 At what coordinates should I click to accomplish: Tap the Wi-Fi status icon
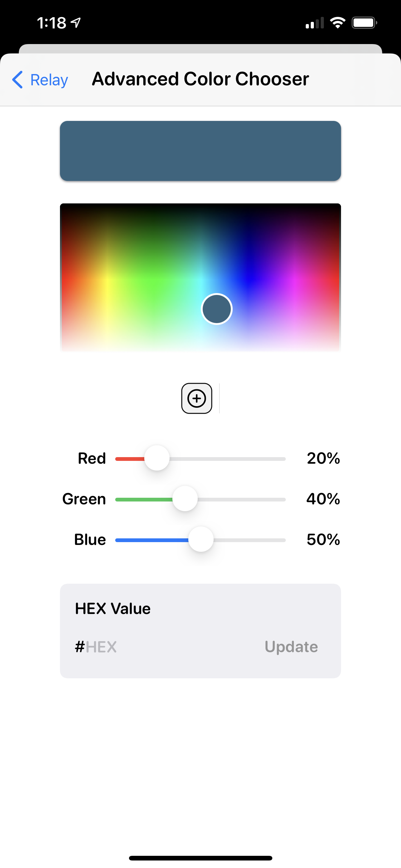coord(337,23)
